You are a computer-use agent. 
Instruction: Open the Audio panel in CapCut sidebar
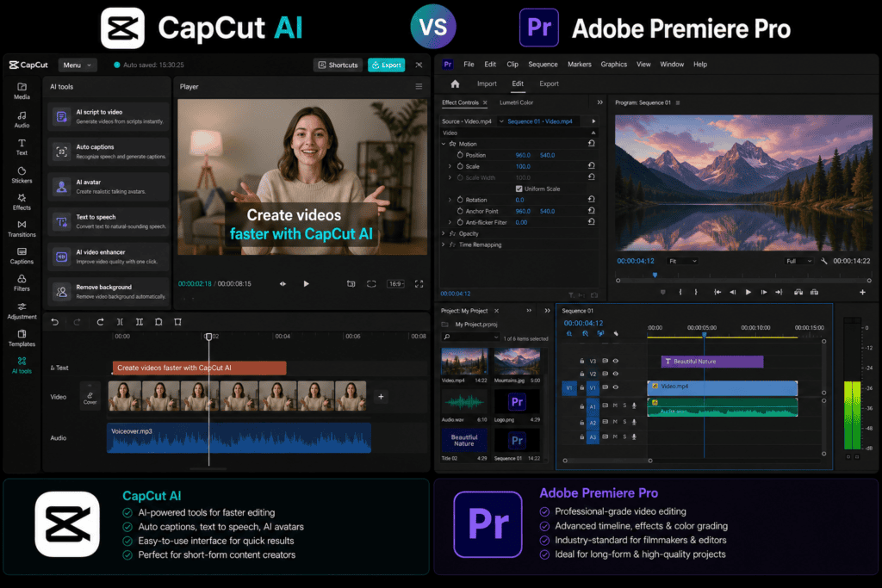22,119
